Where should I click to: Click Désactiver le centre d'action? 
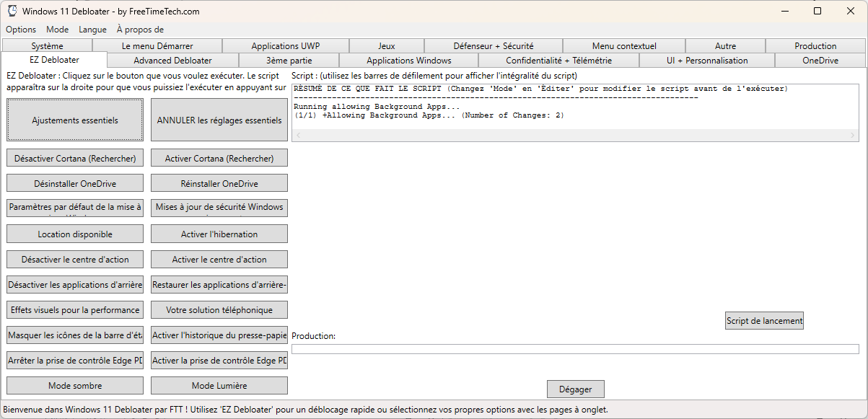coord(75,259)
